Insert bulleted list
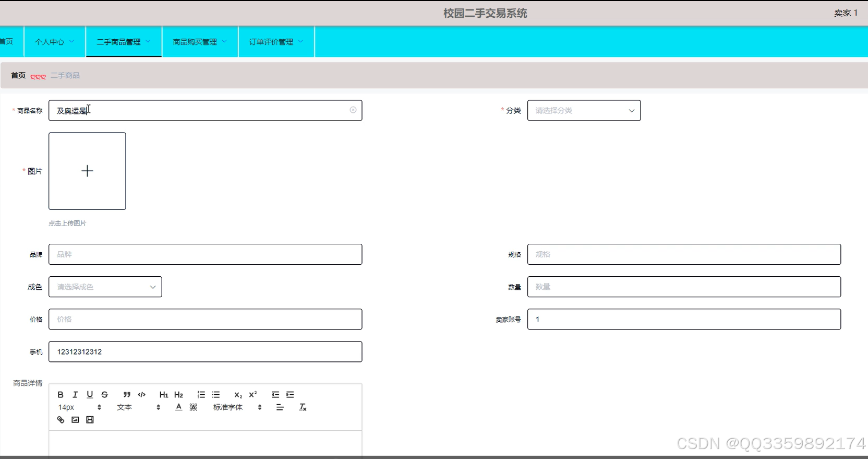The image size is (868, 459). pyautogui.click(x=216, y=395)
